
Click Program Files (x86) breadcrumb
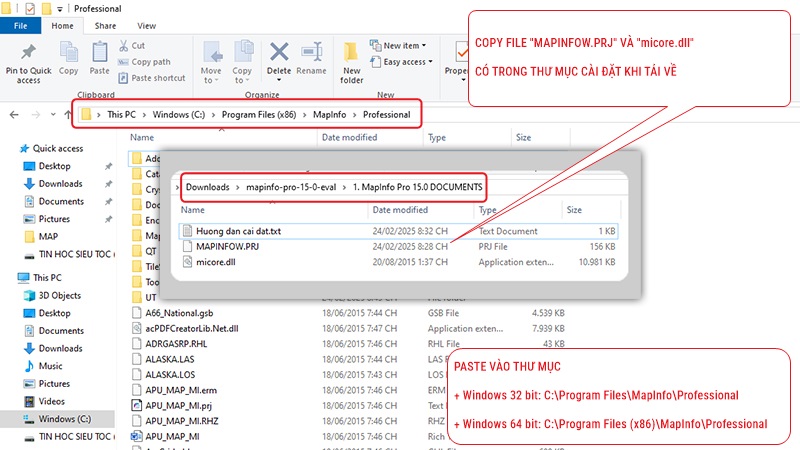click(259, 115)
